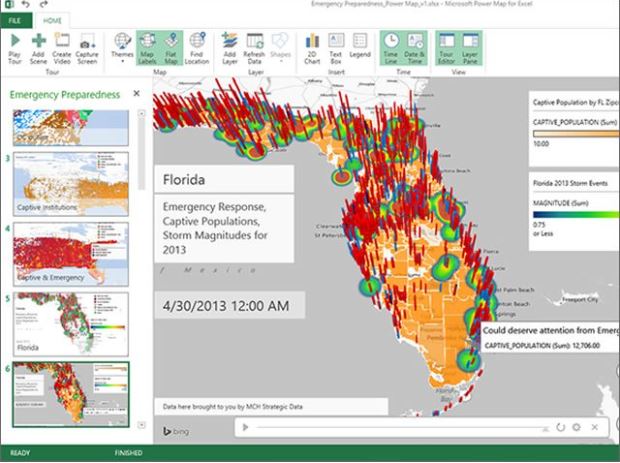Toggle the Time Line display
The height and width of the screenshot is (463, 620).
click(x=390, y=48)
